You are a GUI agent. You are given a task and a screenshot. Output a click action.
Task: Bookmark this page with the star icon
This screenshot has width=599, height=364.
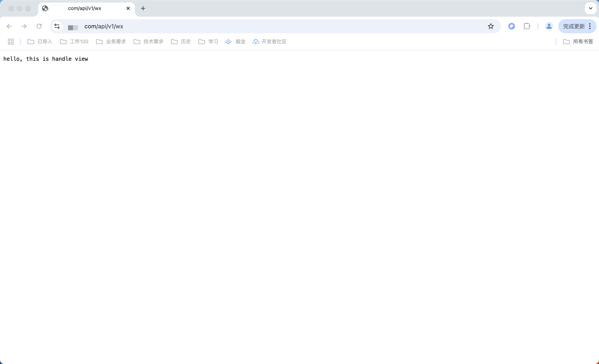[491, 26]
